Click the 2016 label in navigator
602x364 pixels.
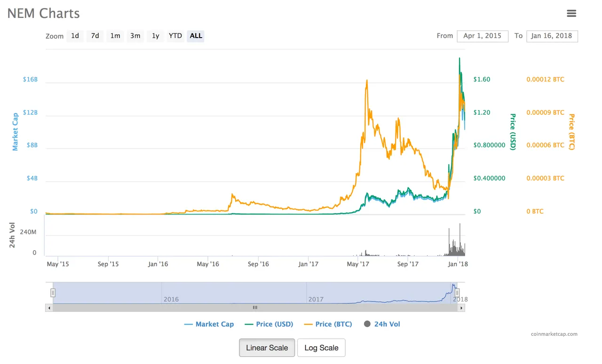[171, 299]
